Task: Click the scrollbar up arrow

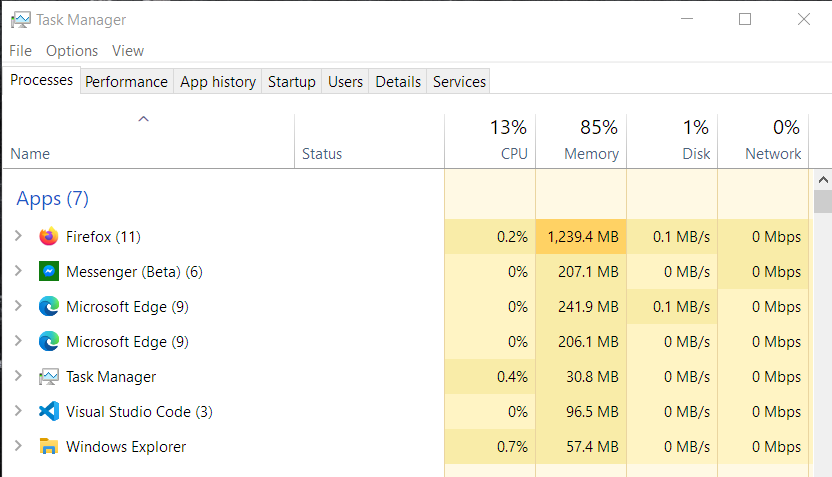Action: [x=823, y=180]
